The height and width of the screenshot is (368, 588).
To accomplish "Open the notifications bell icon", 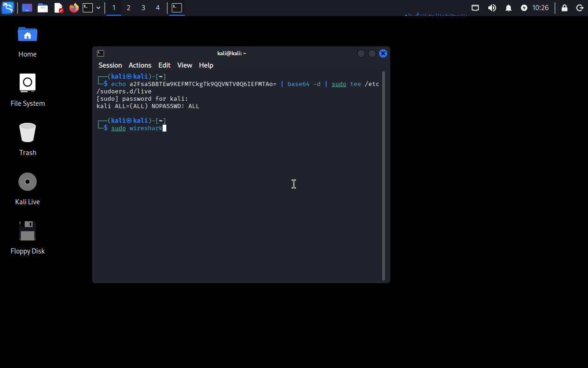I will point(509,8).
